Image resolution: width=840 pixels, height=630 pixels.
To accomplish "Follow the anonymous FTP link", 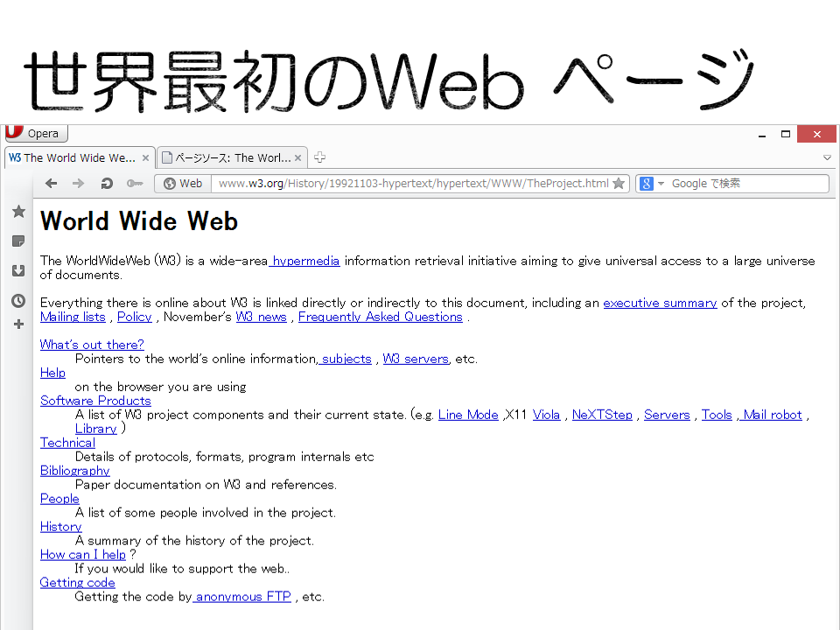I will point(242,597).
